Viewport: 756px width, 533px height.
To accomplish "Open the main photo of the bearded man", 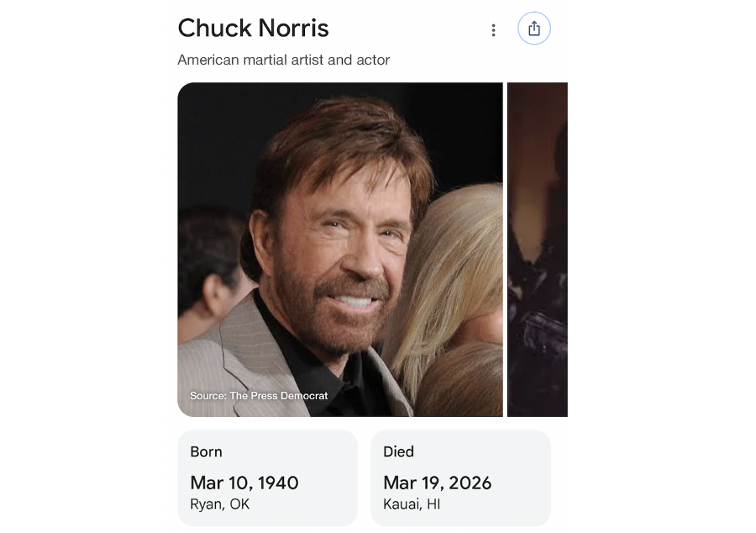I will [x=340, y=250].
